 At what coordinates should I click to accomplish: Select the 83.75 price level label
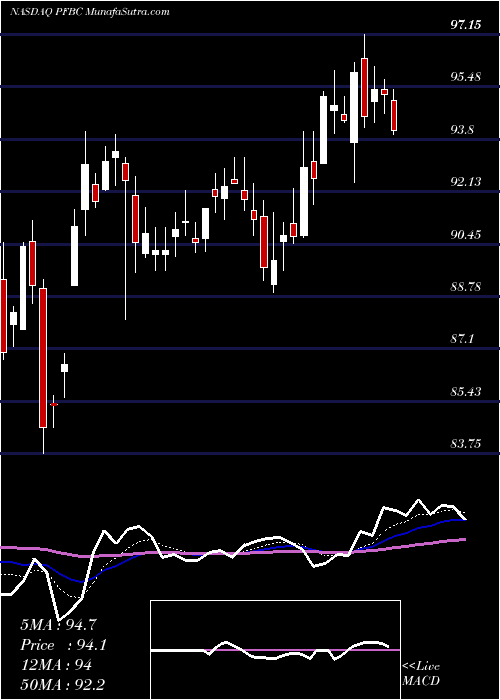tap(466, 444)
